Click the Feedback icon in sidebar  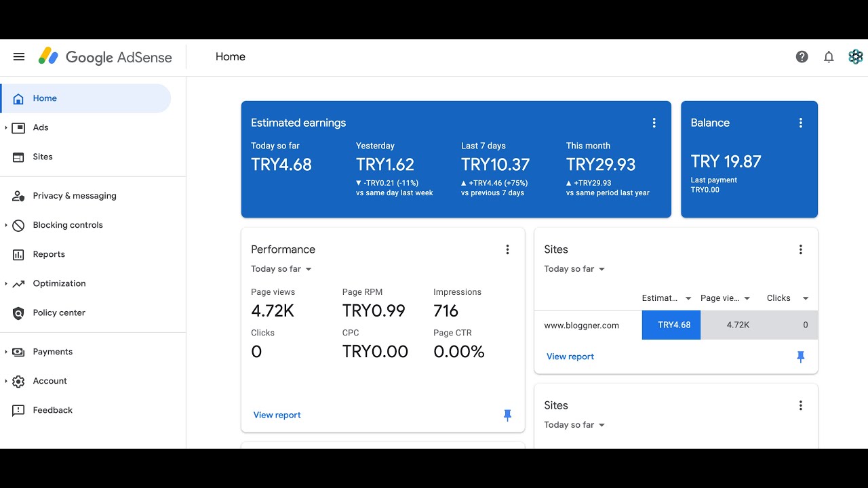coord(19,410)
